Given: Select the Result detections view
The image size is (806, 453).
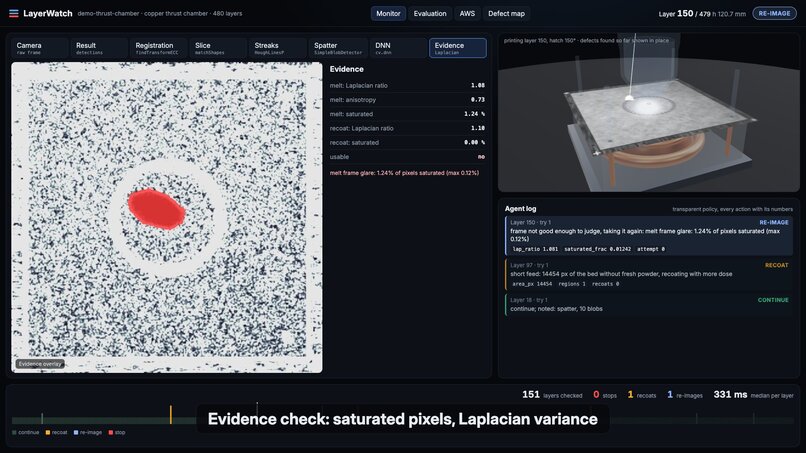Looking at the screenshot, I should [x=100, y=48].
